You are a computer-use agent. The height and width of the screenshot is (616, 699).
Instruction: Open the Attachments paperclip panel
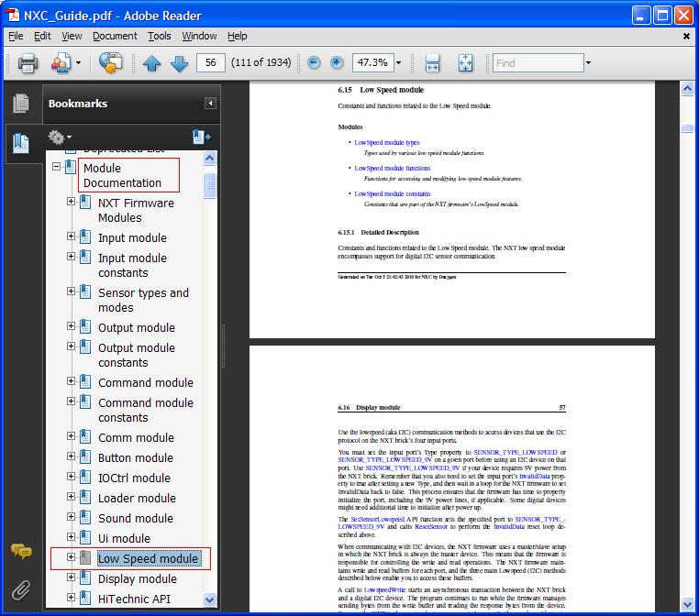21,588
